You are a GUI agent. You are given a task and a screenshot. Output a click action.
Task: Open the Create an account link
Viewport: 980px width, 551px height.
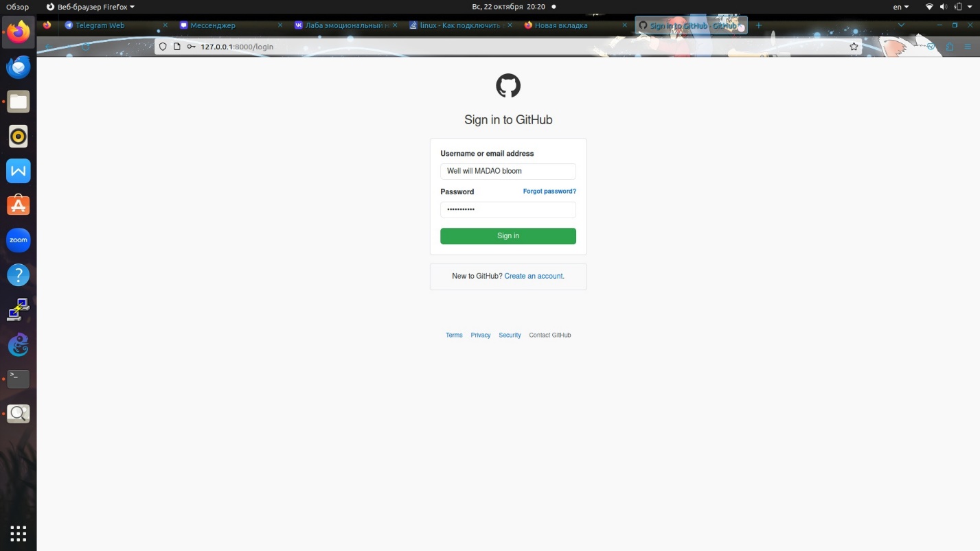click(534, 276)
